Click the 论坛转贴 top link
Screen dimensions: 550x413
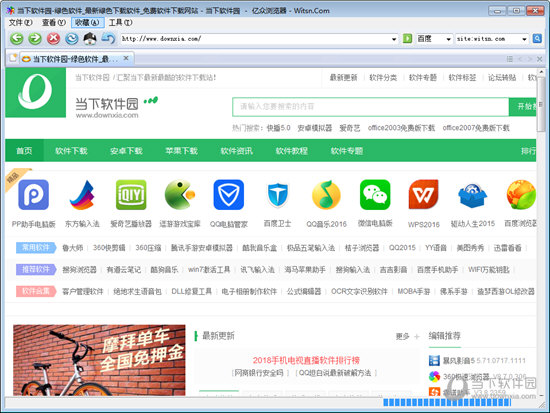502,78
